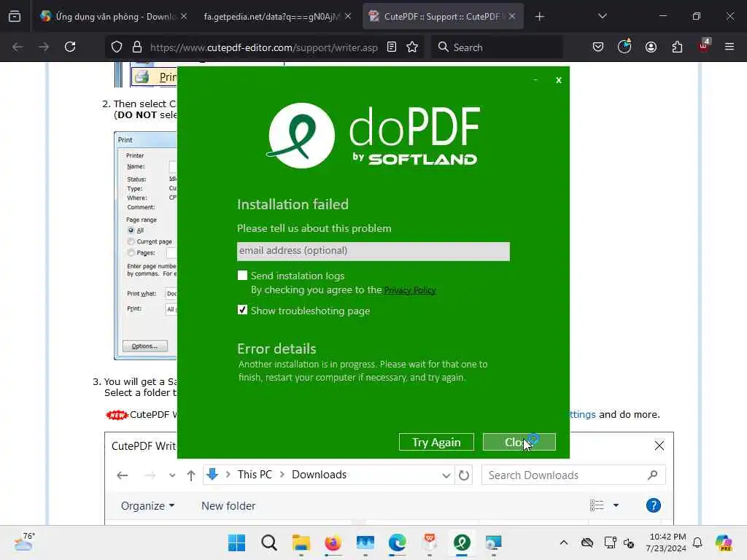Click the blue help question mark icon
This screenshot has height=560, width=747.
tap(653, 505)
